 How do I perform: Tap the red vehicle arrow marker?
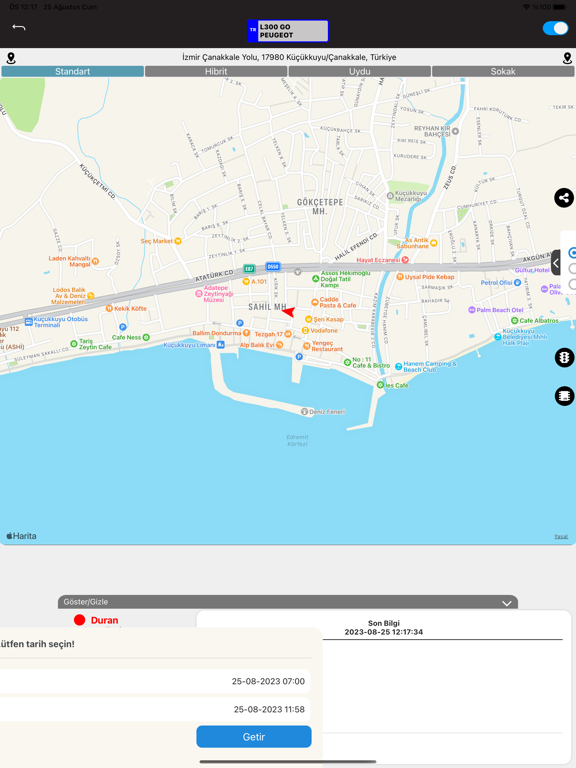288,312
